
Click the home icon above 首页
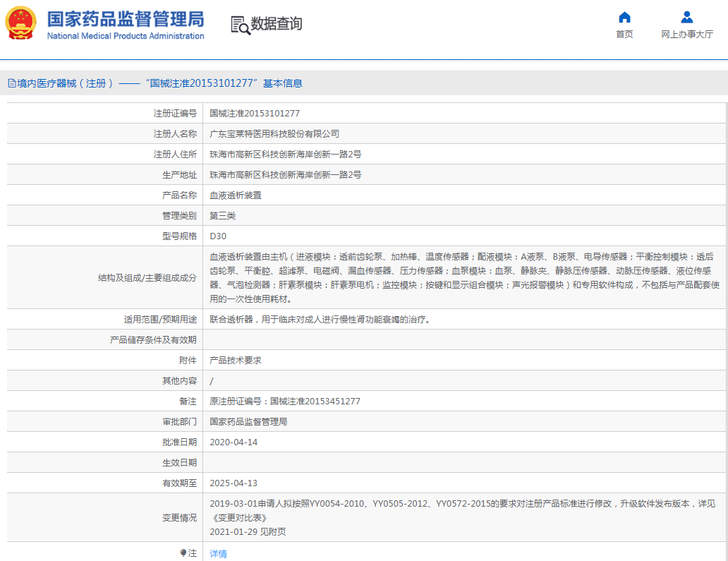[x=624, y=18]
